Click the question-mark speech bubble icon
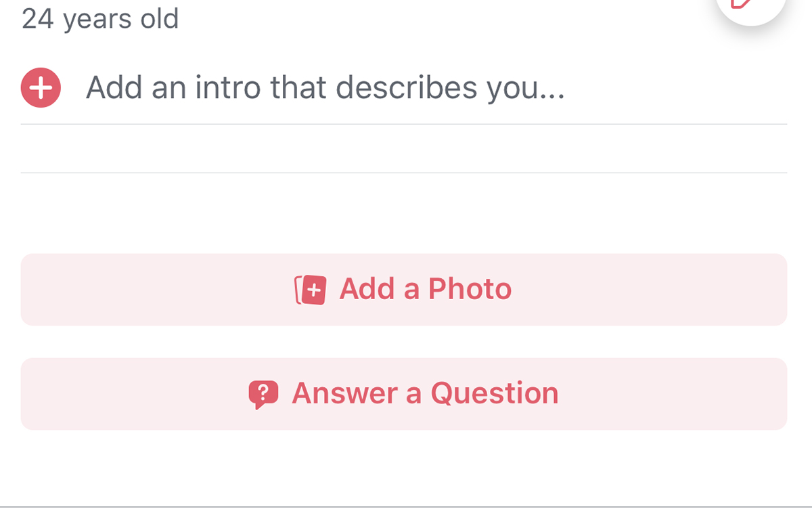812x509 pixels. pos(263,394)
